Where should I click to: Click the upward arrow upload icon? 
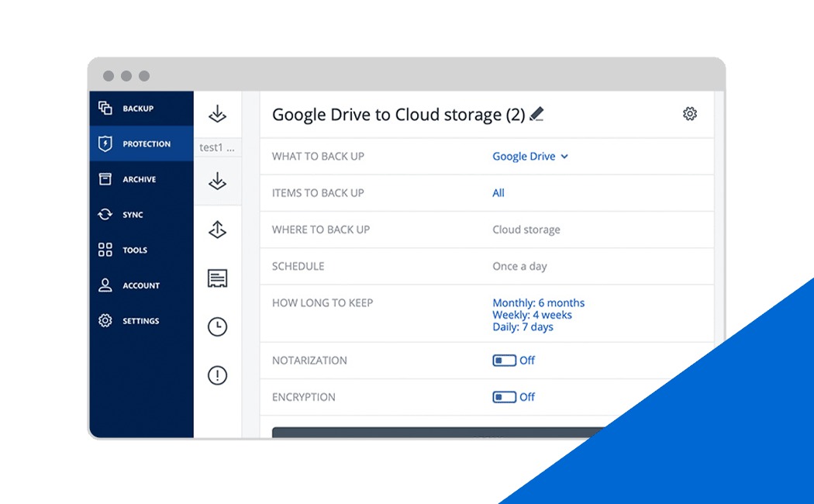pyautogui.click(x=218, y=230)
